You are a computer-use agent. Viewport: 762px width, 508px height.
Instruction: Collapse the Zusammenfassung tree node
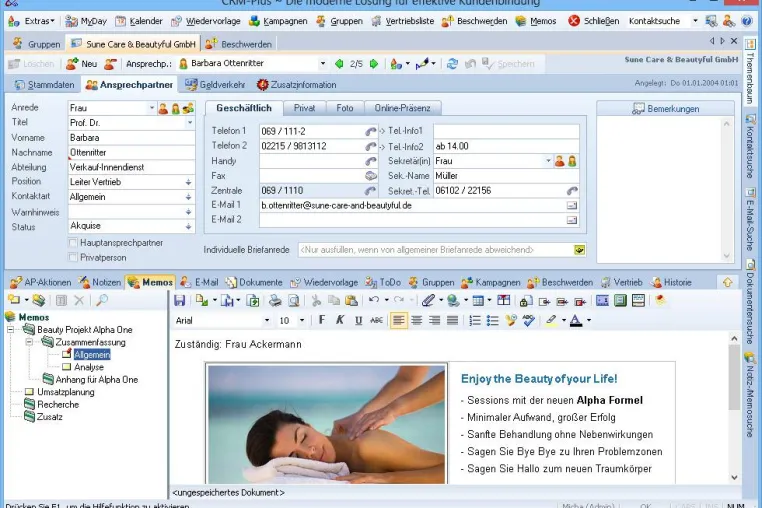(x=29, y=342)
